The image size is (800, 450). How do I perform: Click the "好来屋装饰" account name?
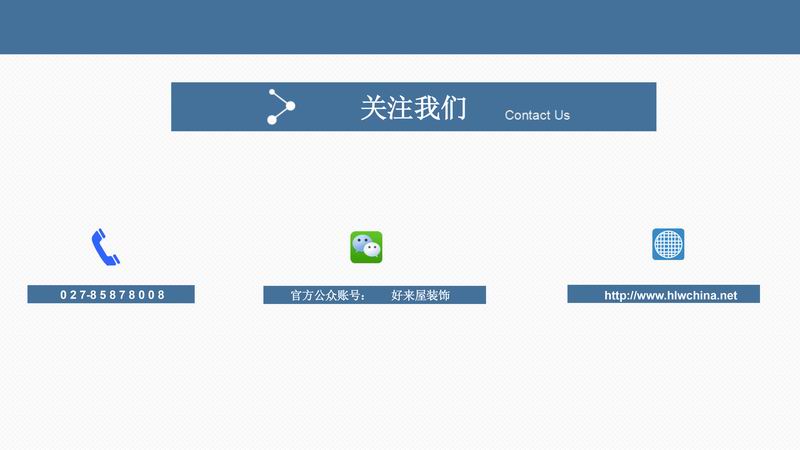coord(420,296)
